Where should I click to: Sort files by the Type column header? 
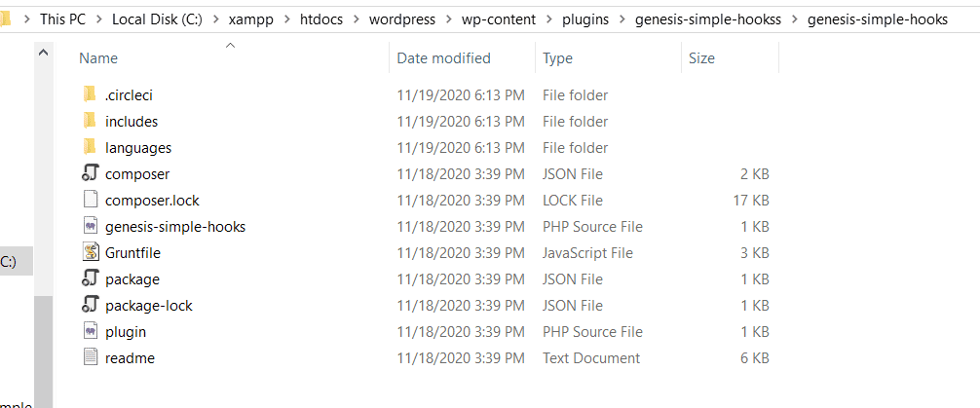557,58
